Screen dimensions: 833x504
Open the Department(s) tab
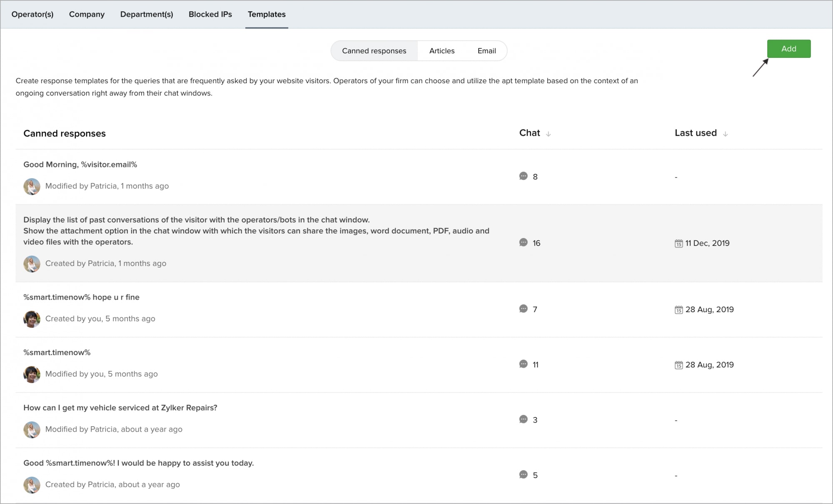pyautogui.click(x=147, y=14)
